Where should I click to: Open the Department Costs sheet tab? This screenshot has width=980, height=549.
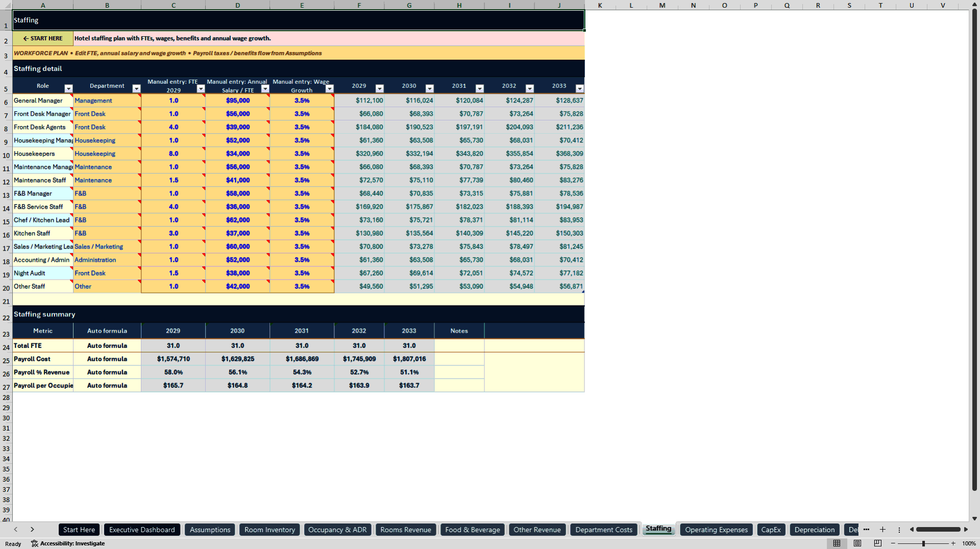point(604,530)
